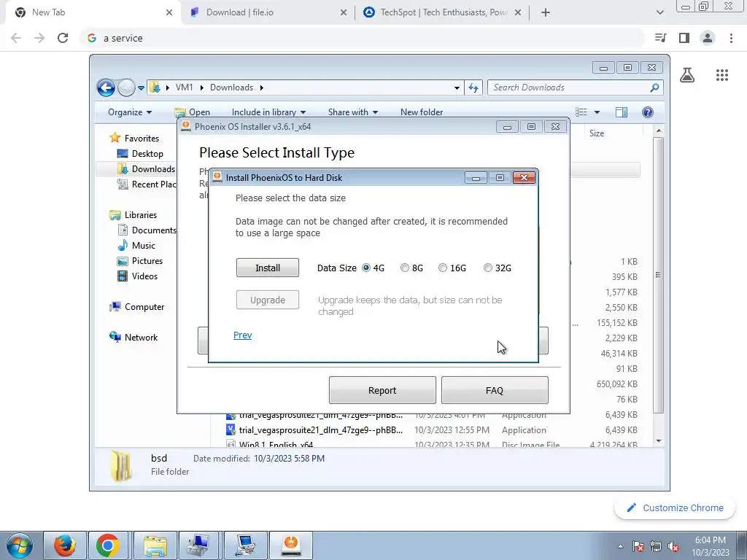Screen dimensions: 747x560
Task: Toggle Chrome side panel icon
Action: pos(684,38)
